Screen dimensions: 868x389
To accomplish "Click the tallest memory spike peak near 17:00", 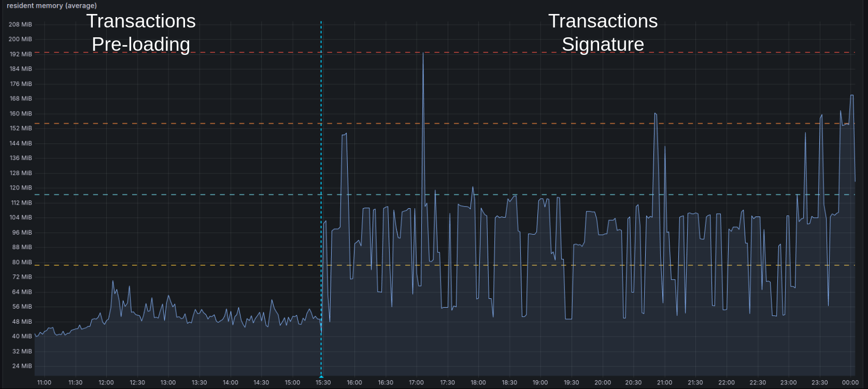I will pyautogui.click(x=423, y=53).
